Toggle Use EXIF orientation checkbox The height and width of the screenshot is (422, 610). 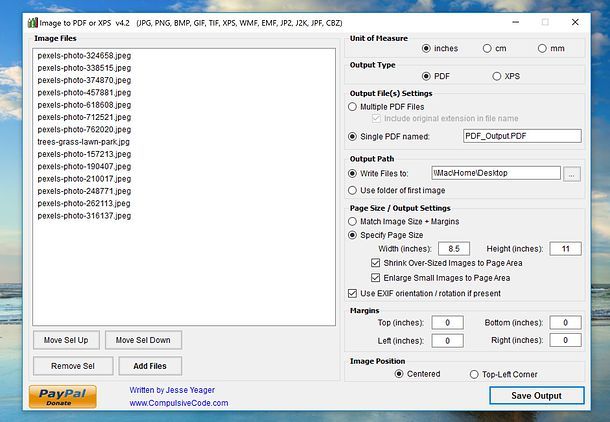point(352,293)
